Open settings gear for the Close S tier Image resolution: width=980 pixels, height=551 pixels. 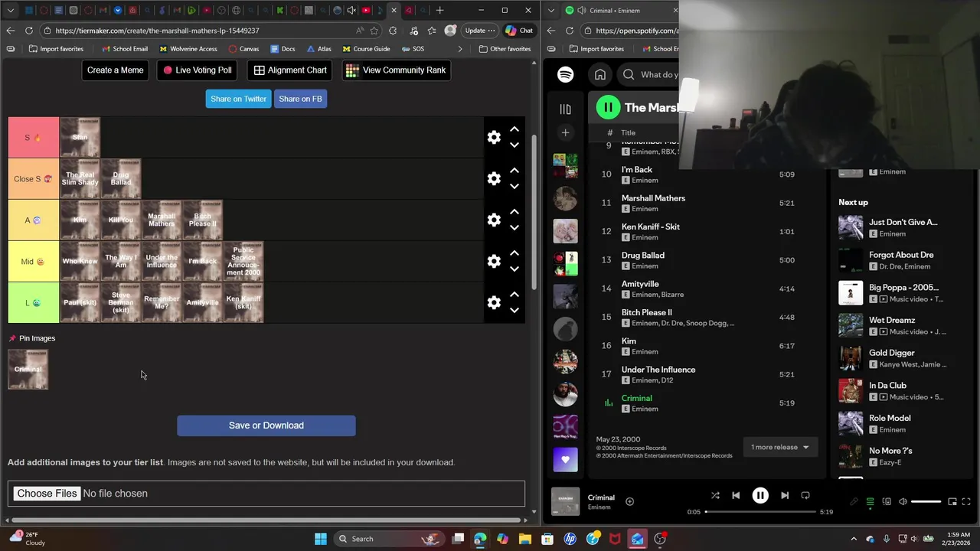(x=494, y=179)
